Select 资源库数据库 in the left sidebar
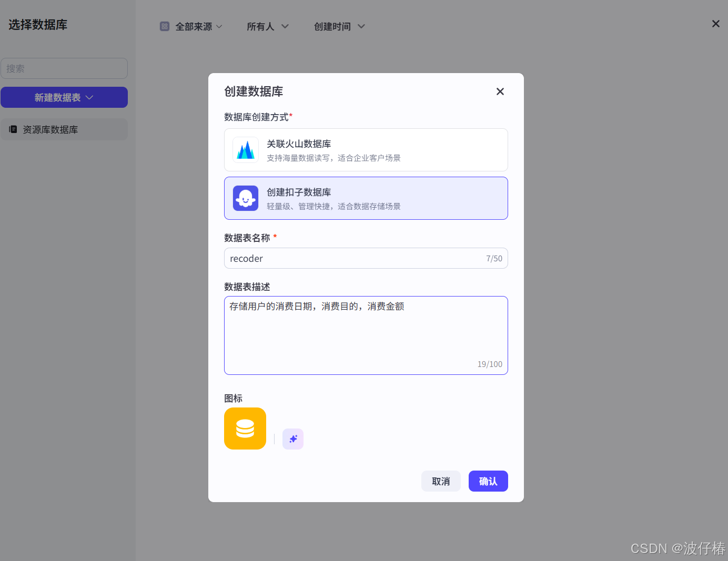This screenshot has height=561, width=728. (64, 129)
